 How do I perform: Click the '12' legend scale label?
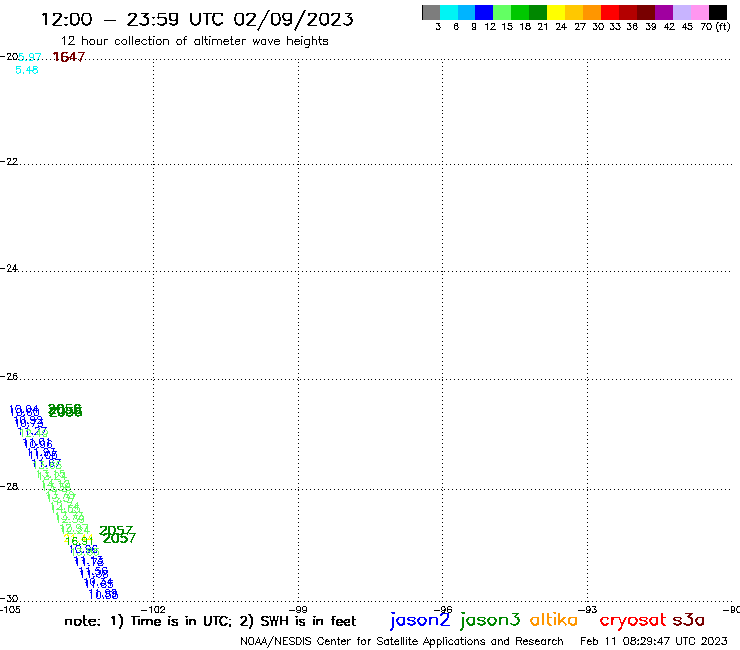tap(490, 26)
